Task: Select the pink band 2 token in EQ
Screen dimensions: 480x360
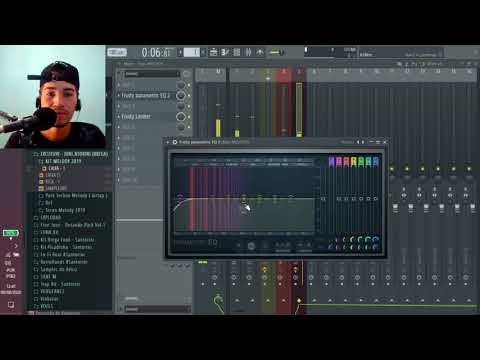Action: 339,162
